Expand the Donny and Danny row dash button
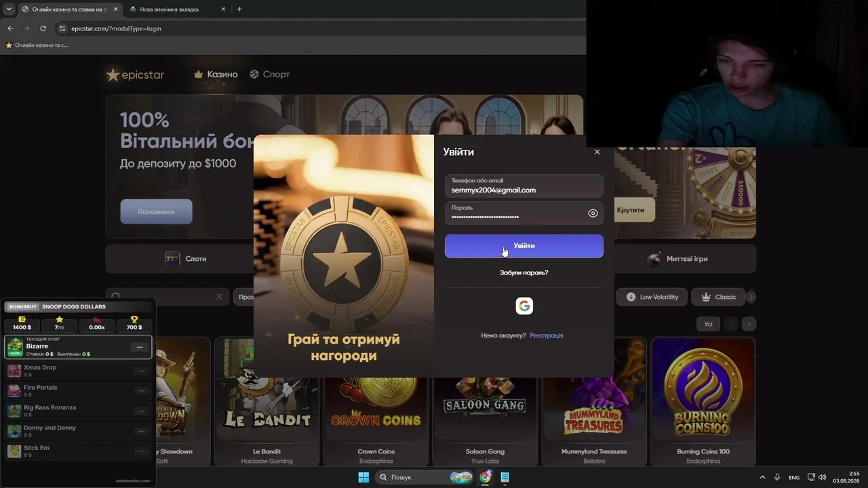The width and height of the screenshot is (868, 488). 141,431
